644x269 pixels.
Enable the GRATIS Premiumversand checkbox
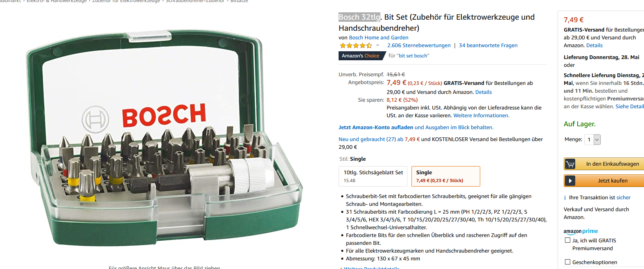[567, 240]
